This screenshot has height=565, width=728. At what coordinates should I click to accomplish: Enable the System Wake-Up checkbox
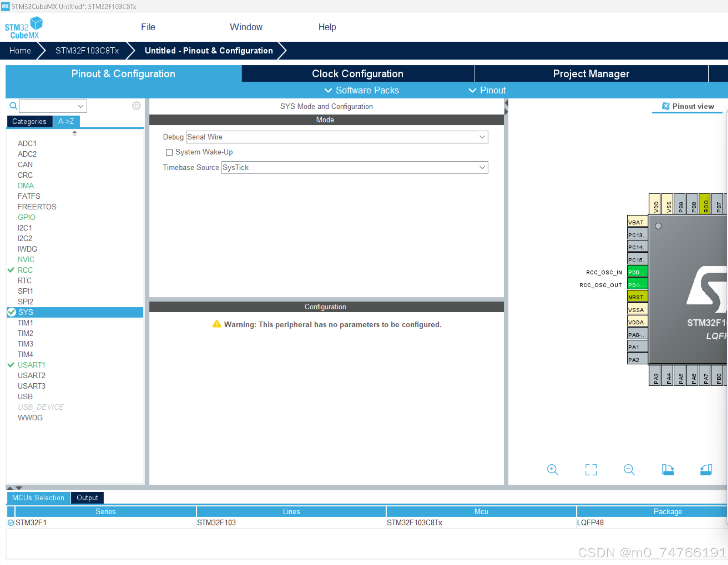click(x=169, y=152)
